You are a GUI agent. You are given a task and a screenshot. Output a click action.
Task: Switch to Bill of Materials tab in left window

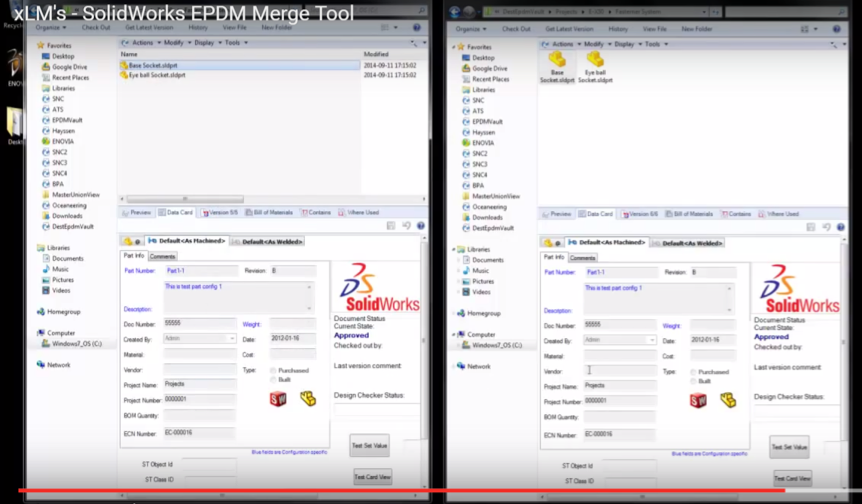point(272,213)
